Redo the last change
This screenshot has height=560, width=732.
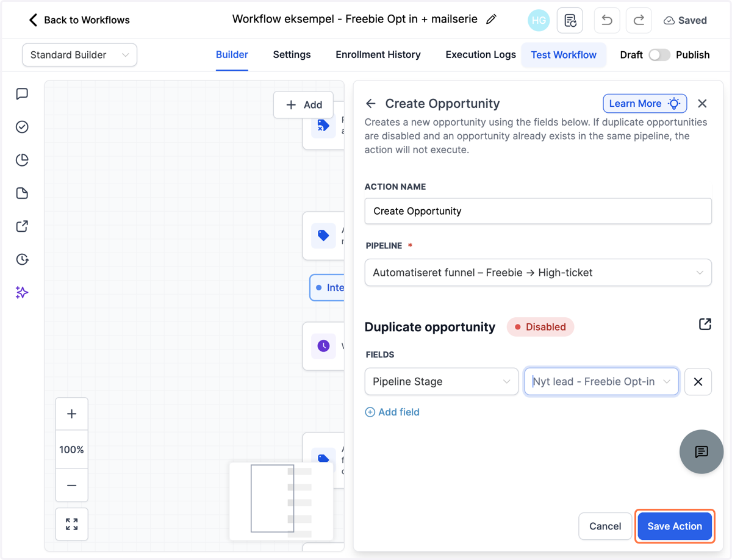pyautogui.click(x=639, y=20)
